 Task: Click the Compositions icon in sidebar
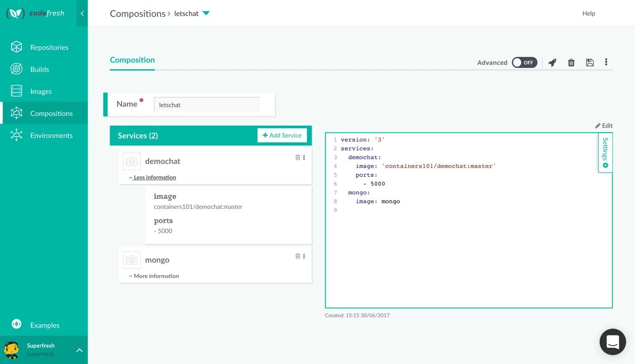pyautogui.click(x=16, y=113)
